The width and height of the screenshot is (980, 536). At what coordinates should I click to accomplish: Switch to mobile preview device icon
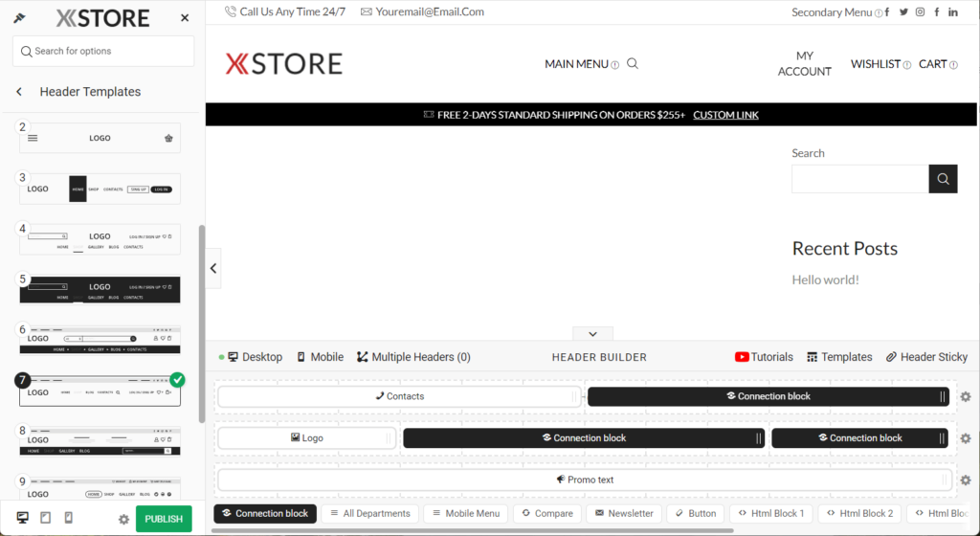69,518
